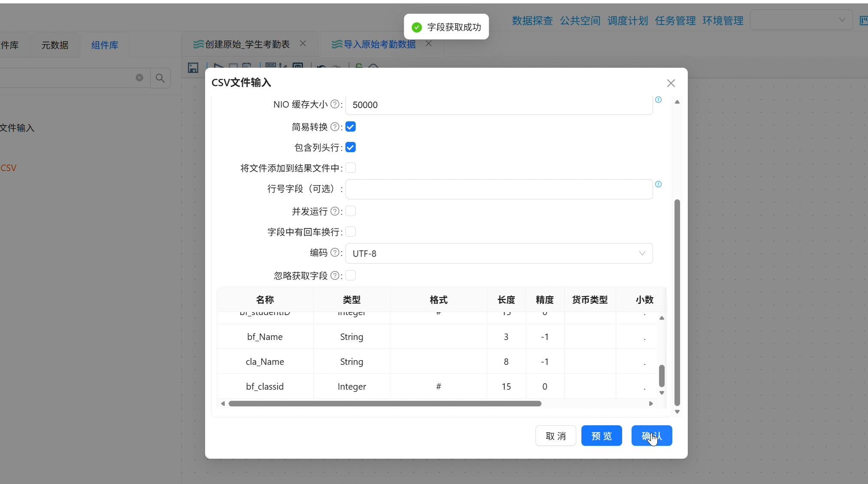Select the 导入原始考勤数据 tab
The image size is (868, 484).
pyautogui.click(x=379, y=44)
